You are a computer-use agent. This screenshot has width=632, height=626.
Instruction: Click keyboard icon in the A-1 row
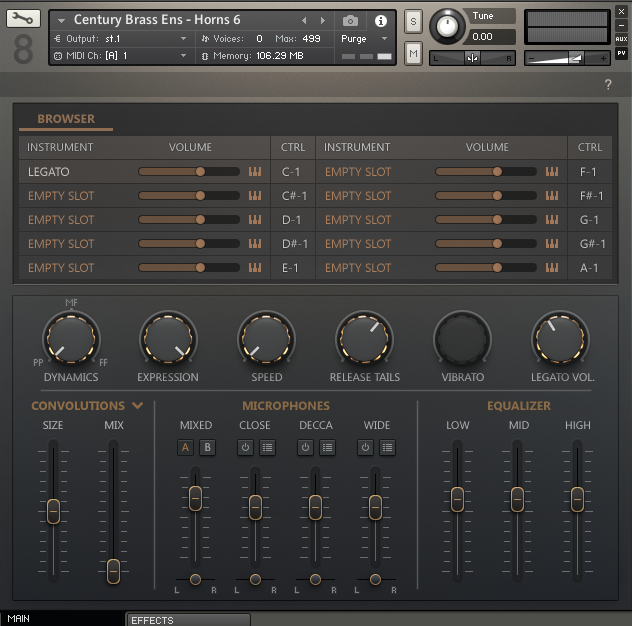[552, 268]
